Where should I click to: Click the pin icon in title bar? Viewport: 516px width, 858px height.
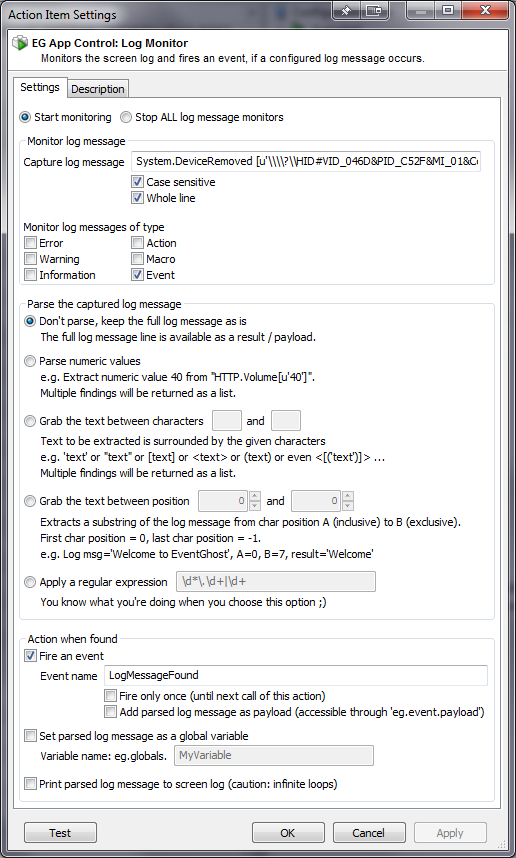point(346,10)
